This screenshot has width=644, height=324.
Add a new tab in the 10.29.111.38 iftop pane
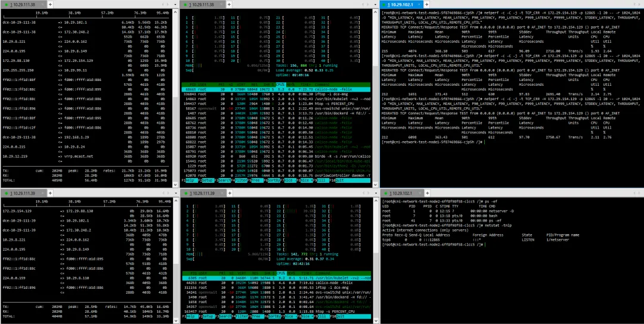50,4
